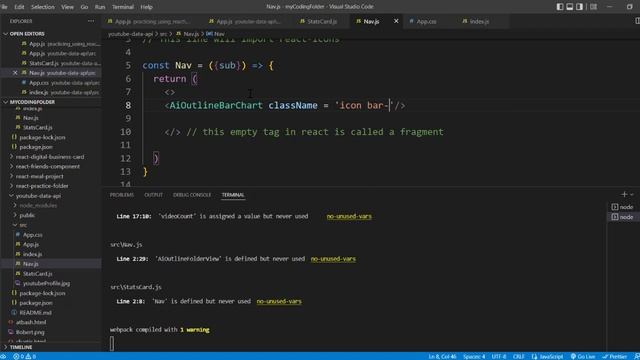Select first node terminal in list
This screenshot has height=360, width=640.
[x=622, y=207]
